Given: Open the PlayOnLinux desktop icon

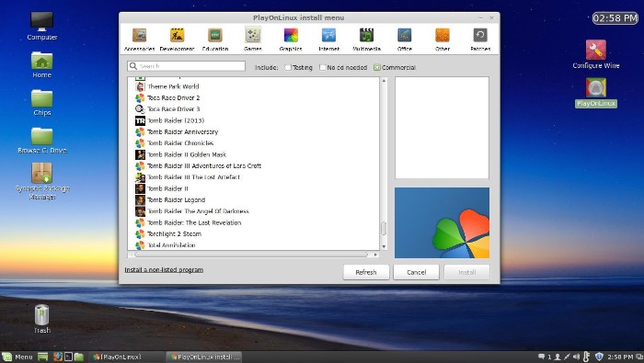Looking at the screenshot, I should coord(596,93).
